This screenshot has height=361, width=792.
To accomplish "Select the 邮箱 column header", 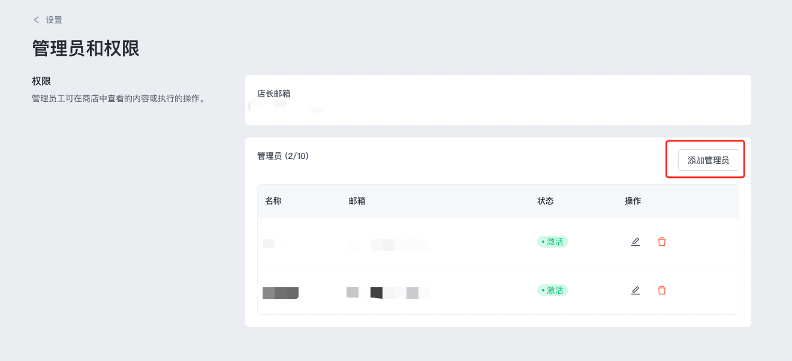I will click(357, 201).
